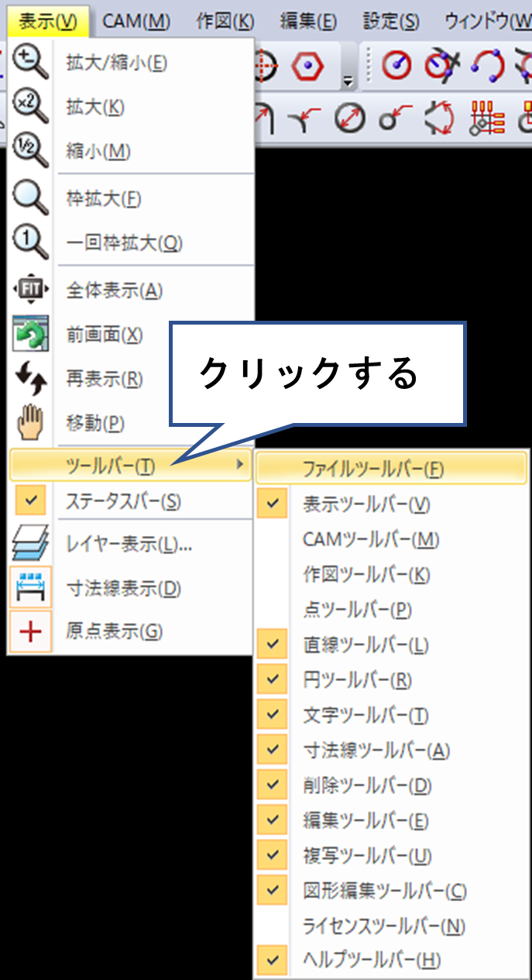Enable ライセンスツールバー(N) in submenu
Screen dimensions: 532x980
tap(392, 925)
